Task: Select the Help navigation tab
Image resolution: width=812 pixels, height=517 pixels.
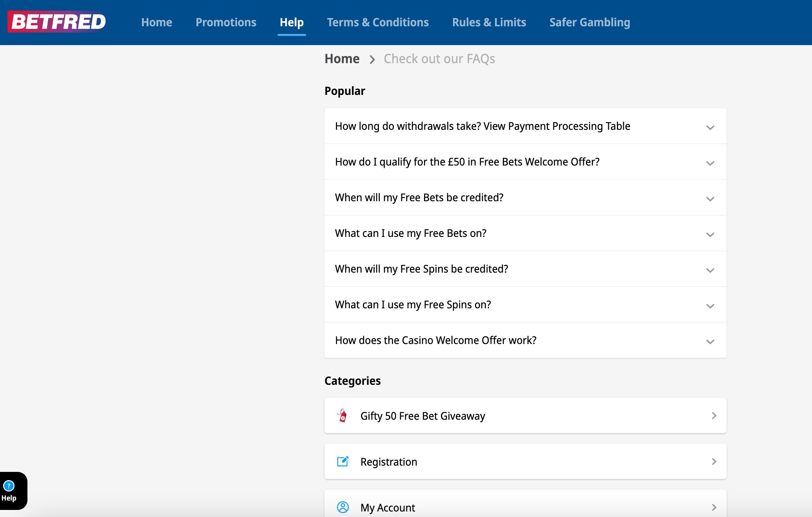Action: [292, 22]
